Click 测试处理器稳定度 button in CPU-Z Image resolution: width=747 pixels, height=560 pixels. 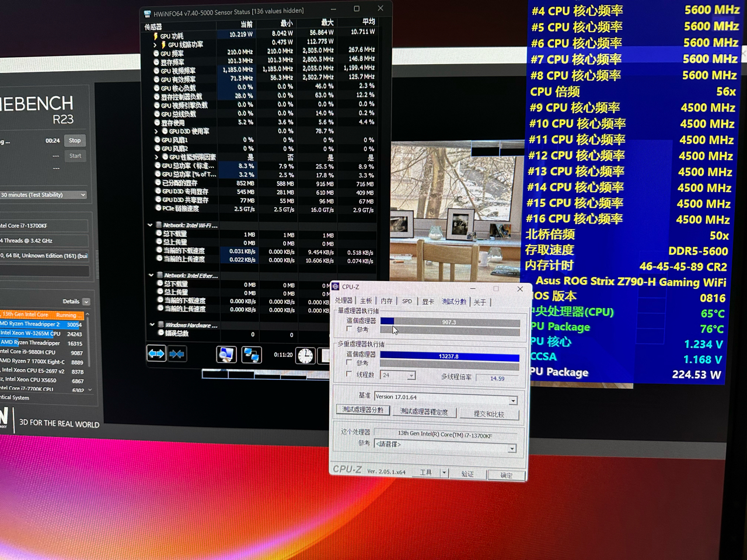(x=424, y=412)
